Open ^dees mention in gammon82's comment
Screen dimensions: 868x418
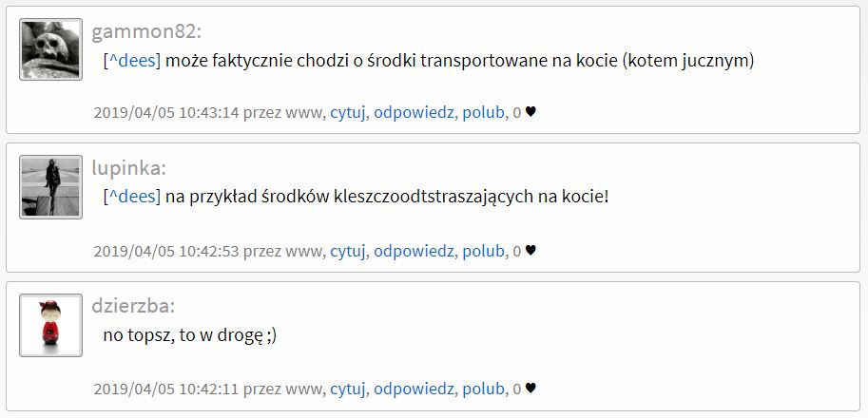coord(132,60)
